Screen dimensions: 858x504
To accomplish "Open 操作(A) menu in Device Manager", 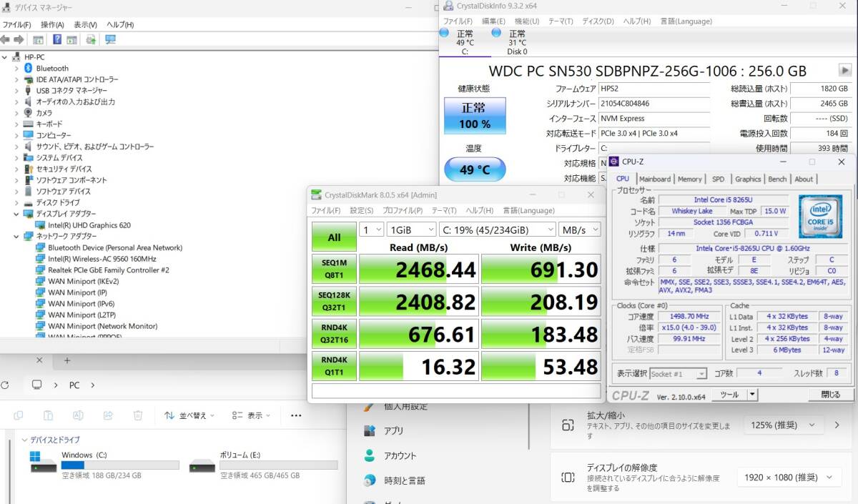I will pyautogui.click(x=51, y=24).
